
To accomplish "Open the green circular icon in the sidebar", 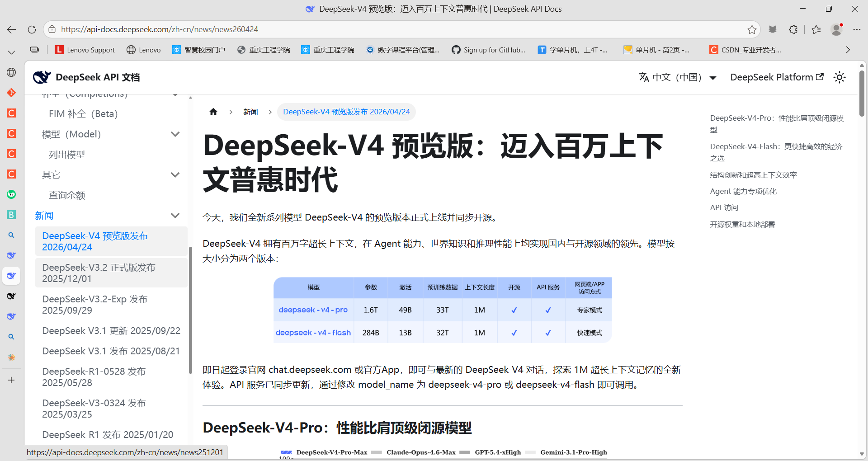I will pyautogui.click(x=11, y=194).
